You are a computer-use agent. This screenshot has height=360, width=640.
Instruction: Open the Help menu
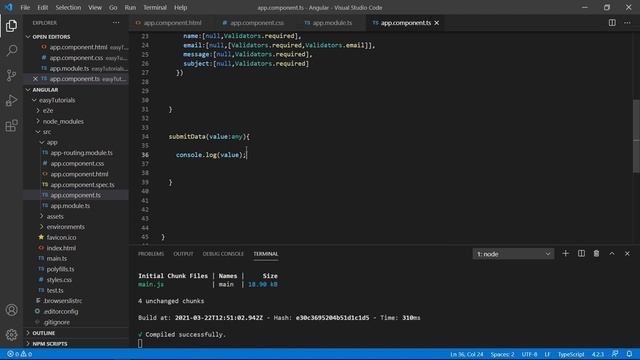[x=180, y=7]
